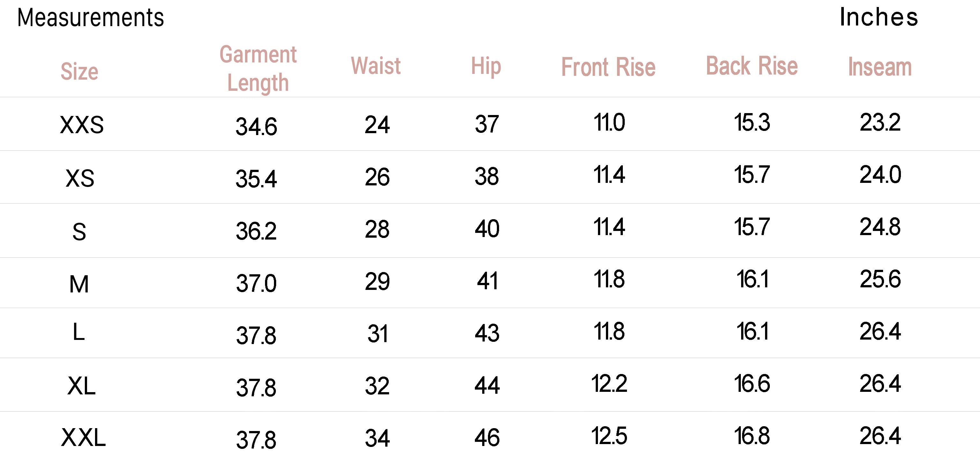
Task: Select the Inches unit label
Action: [879, 17]
